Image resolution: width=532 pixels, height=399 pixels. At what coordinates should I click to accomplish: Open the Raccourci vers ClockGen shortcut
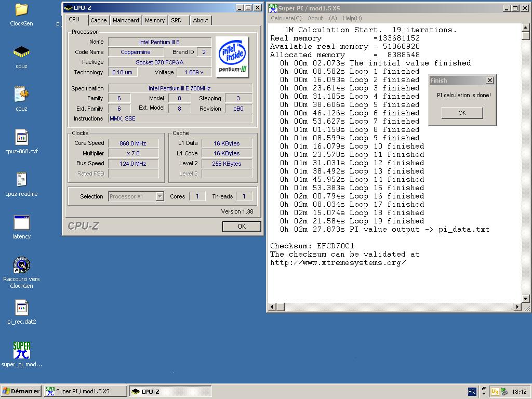coord(21,265)
